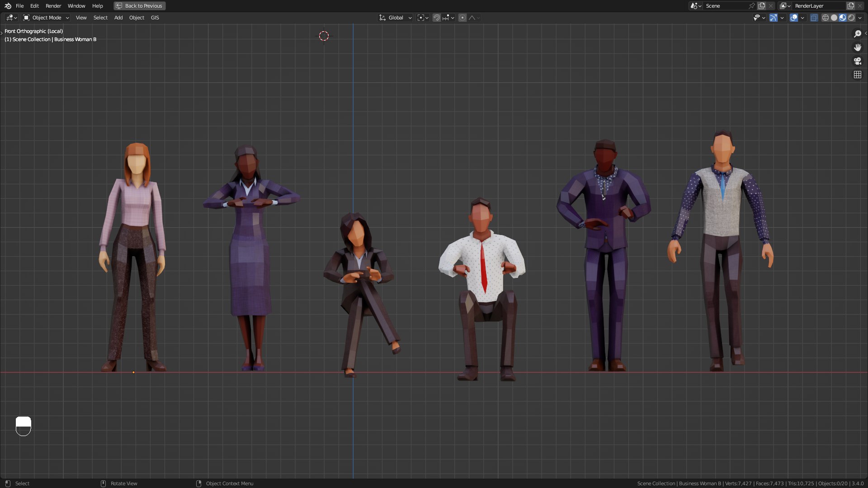868x488 pixels.
Task: Click the RenderLayer name field
Action: pyautogui.click(x=819, y=6)
